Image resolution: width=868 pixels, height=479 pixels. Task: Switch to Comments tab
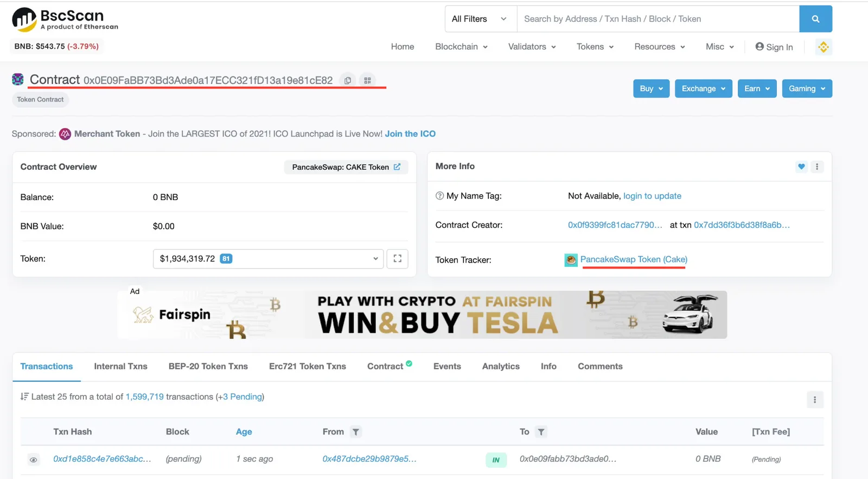600,367
